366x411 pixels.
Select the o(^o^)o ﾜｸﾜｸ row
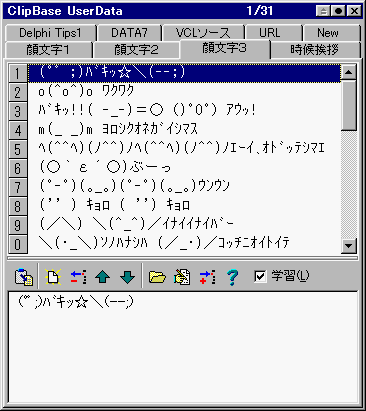(184, 92)
